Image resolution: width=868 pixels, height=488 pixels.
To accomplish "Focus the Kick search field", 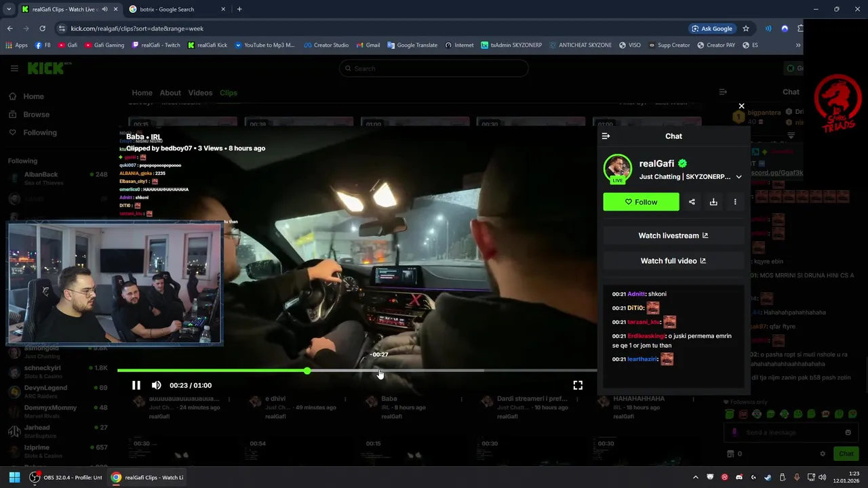I will point(434,68).
